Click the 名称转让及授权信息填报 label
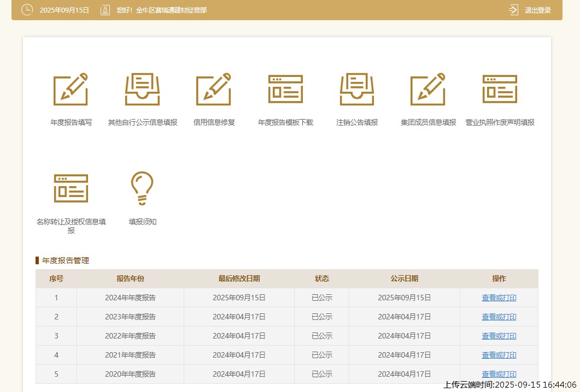580x392 pixels. coord(71,226)
